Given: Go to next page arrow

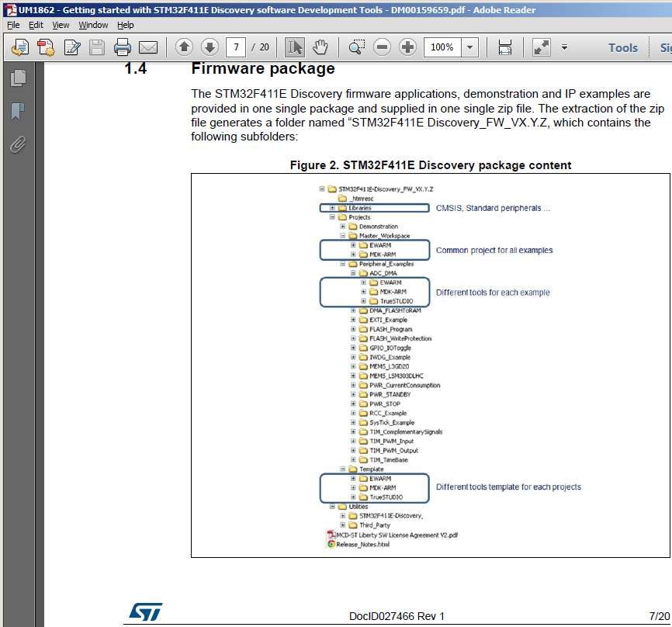Looking at the screenshot, I should pos(210,47).
